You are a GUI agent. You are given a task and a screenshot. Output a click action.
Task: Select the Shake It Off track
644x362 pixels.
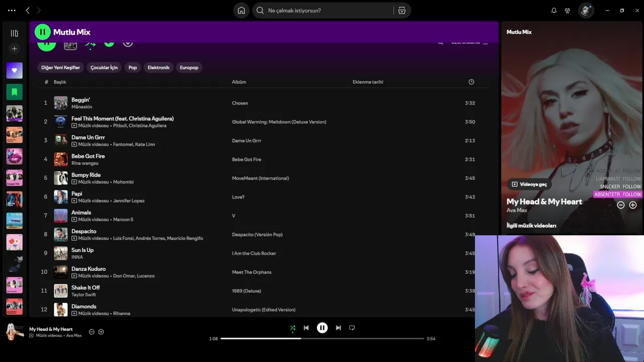86,288
